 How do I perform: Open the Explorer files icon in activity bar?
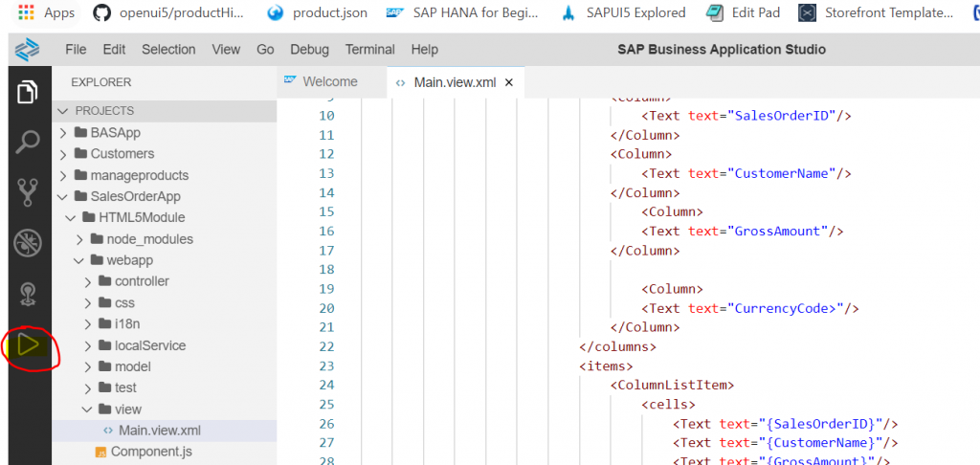click(x=27, y=92)
